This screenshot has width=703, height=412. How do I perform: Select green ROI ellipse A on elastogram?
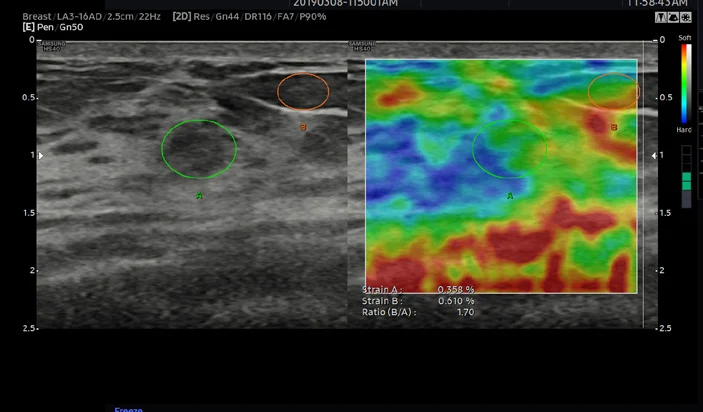coord(510,149)
